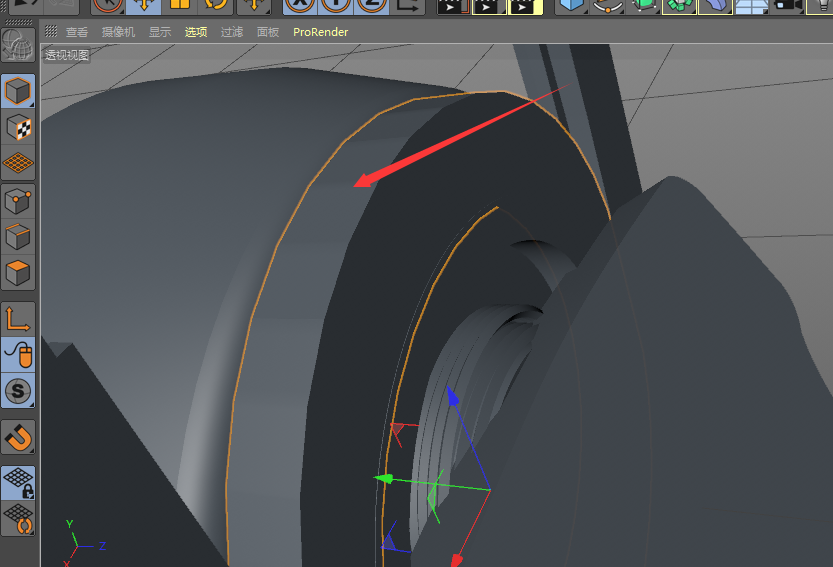Click the green Y-axis gizmo arrow
833x567 pixels.
coord(384,479)
